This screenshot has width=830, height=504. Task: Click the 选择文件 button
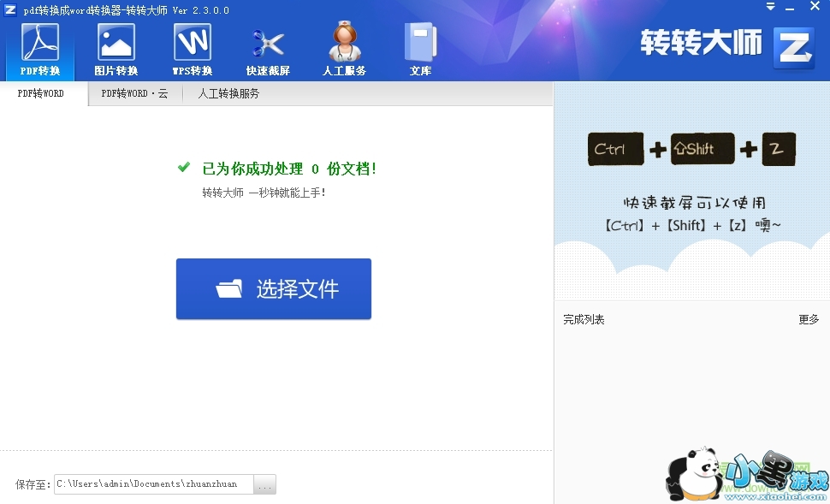click(274, 289)
